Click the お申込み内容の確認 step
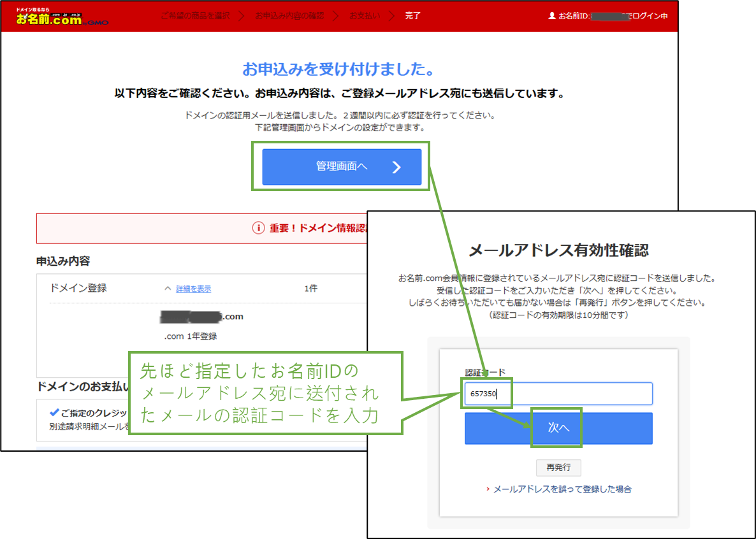 click(289, 16)
